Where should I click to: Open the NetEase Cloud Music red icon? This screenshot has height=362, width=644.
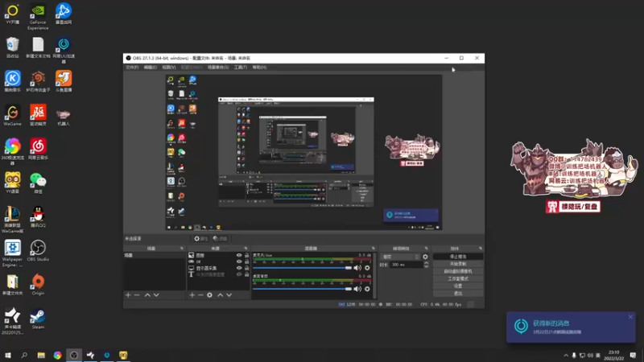pos(38,149)
